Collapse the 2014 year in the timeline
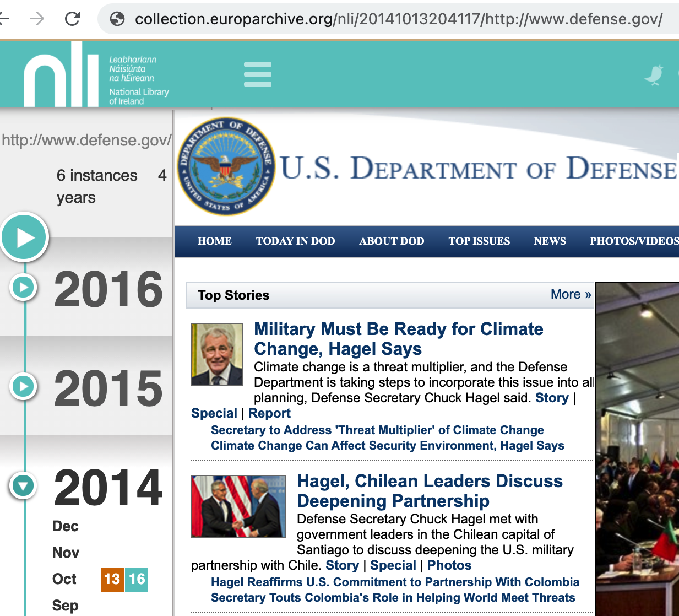Viewport: 679px width, 616px height. 23,485
